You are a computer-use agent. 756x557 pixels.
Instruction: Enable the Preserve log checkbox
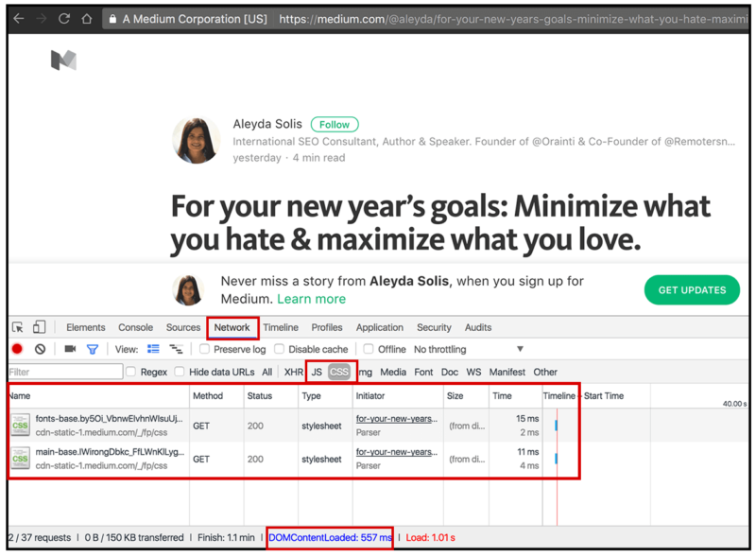point(204,349)
